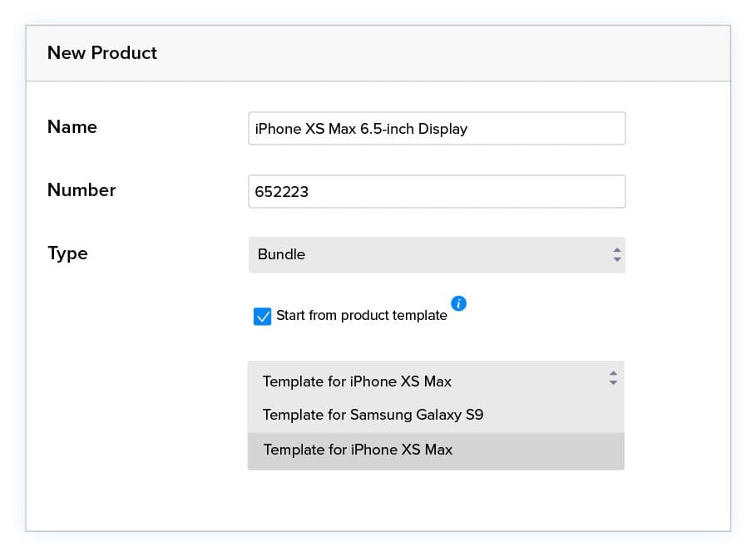
Task: Click the Start from product template text label
Action: click(361, 316)
